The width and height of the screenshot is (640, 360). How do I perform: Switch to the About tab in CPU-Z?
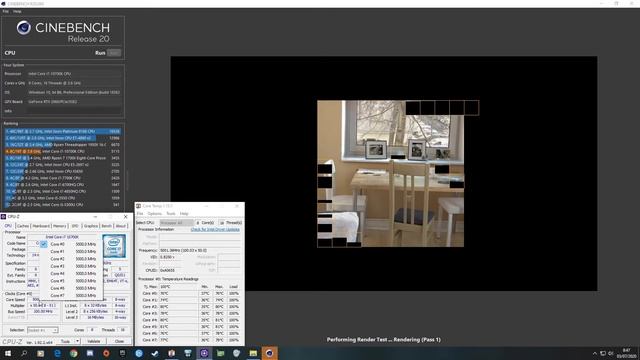pos(121,226)
